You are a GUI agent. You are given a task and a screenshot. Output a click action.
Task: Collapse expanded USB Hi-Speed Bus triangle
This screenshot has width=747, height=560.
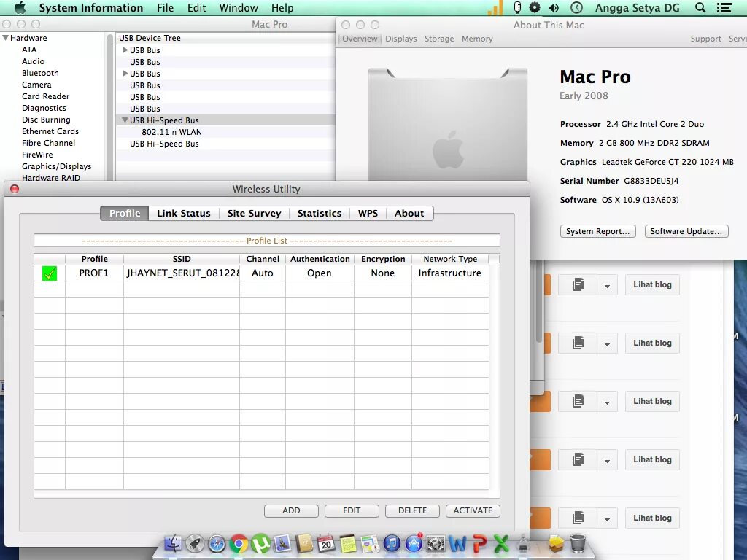pyautogui.click(x=125, y=120)
